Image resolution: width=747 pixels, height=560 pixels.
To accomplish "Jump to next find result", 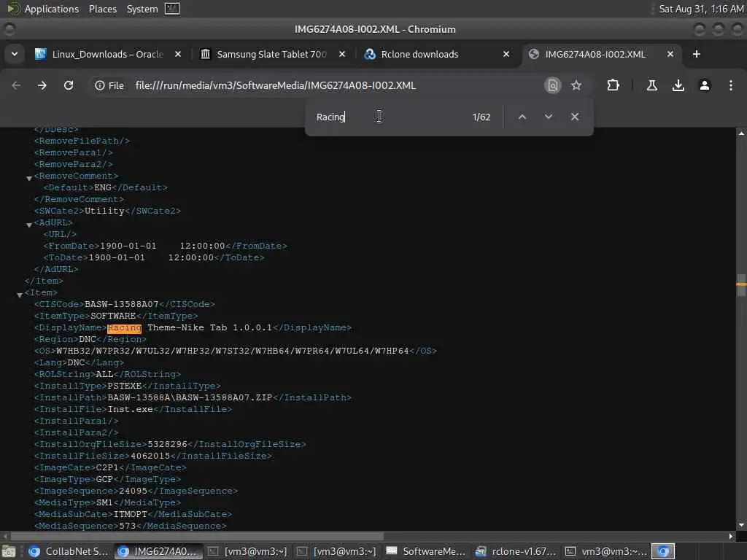I will coord(549,117).
